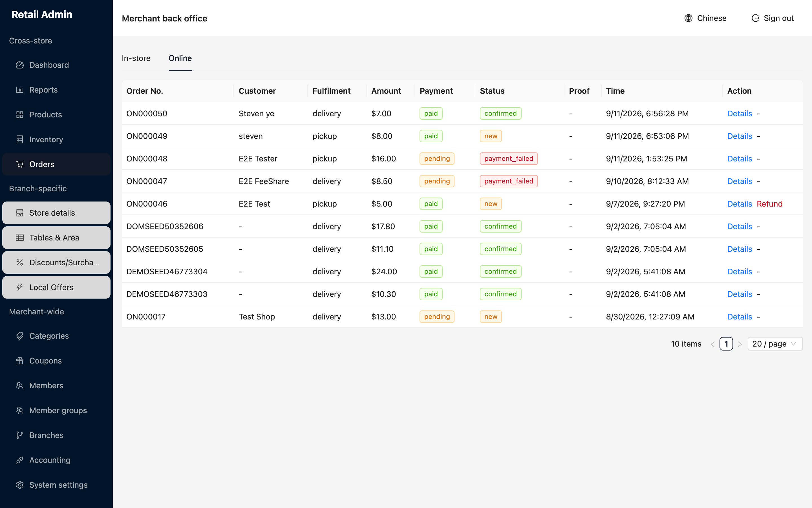Screen dimensions: 812x508
Task: Click the Branches fork icon
Action: tap(20, 435)
